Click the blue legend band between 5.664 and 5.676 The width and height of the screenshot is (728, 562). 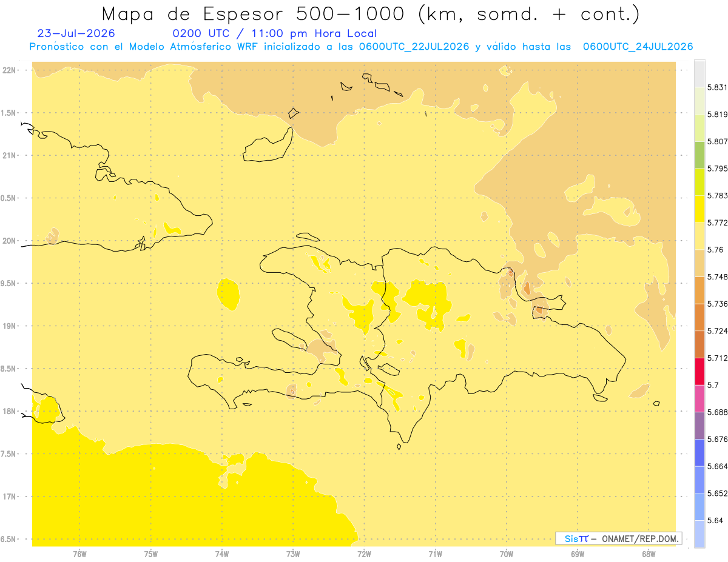coord(699,452)
